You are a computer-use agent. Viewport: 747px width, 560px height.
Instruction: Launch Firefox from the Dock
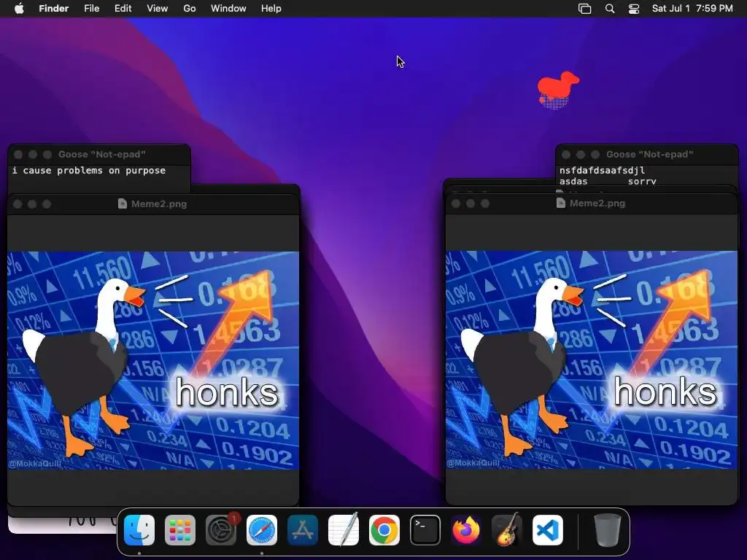pos(466,530)
